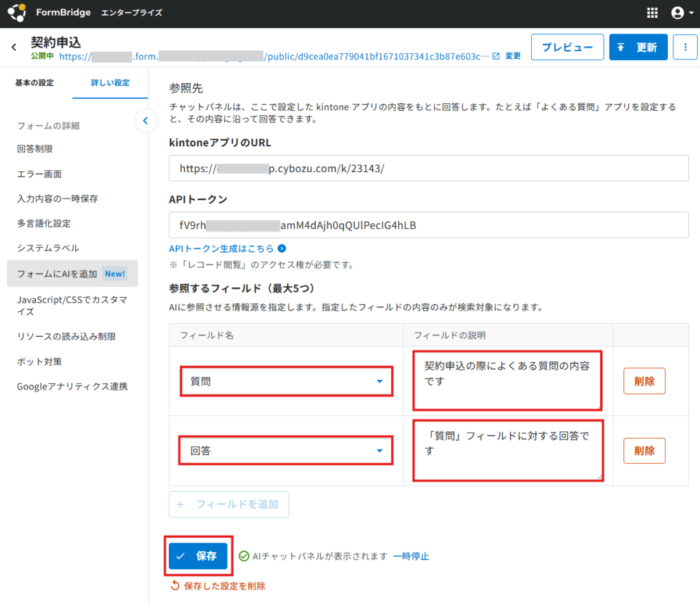Open 回答制限 settings in the sidebar
Viewport: 700px width, 606px height.
tap(35, 149)
